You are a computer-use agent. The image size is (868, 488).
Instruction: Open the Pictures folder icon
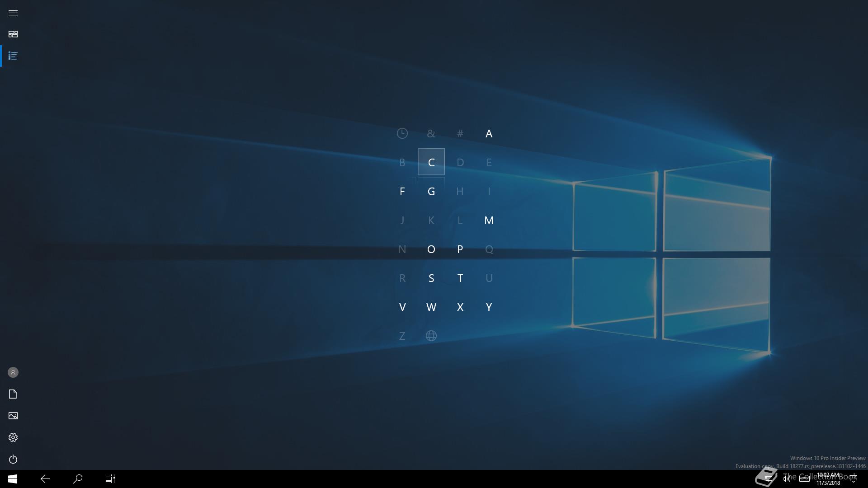tap(13, 416)
